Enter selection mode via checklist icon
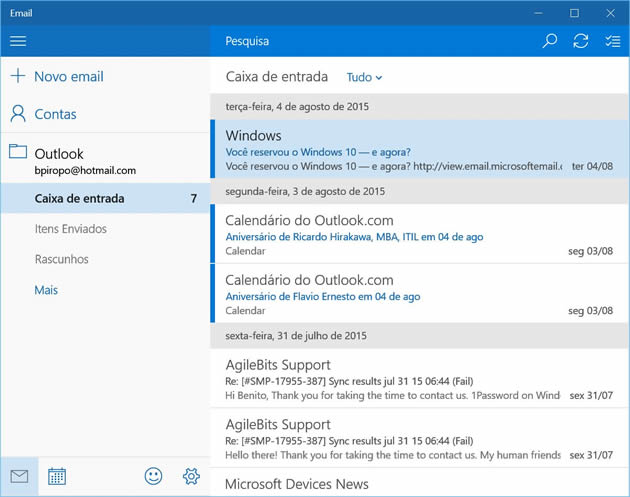The width and height of the screenshot is (630, 497). (x=613, y=41)
